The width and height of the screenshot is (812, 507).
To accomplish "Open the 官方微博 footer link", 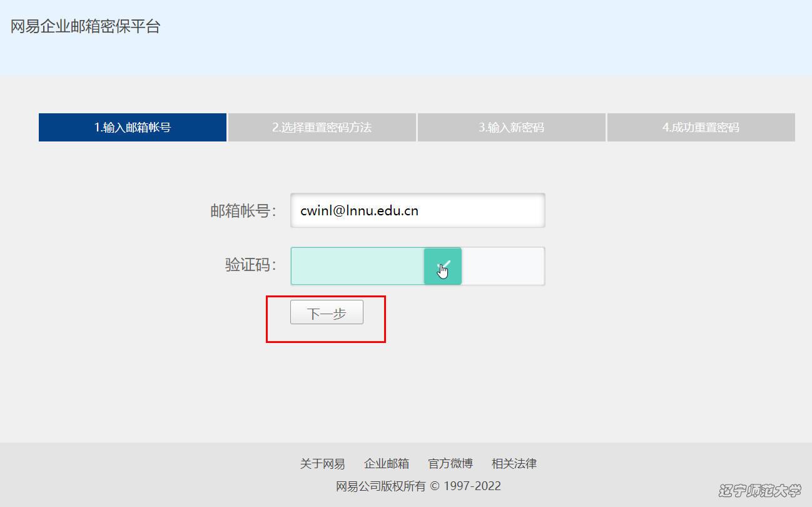I will 450,464.
